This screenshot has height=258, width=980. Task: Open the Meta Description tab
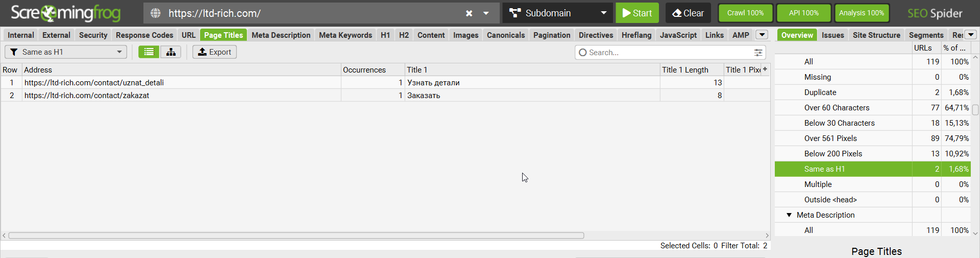click(281, 35)
